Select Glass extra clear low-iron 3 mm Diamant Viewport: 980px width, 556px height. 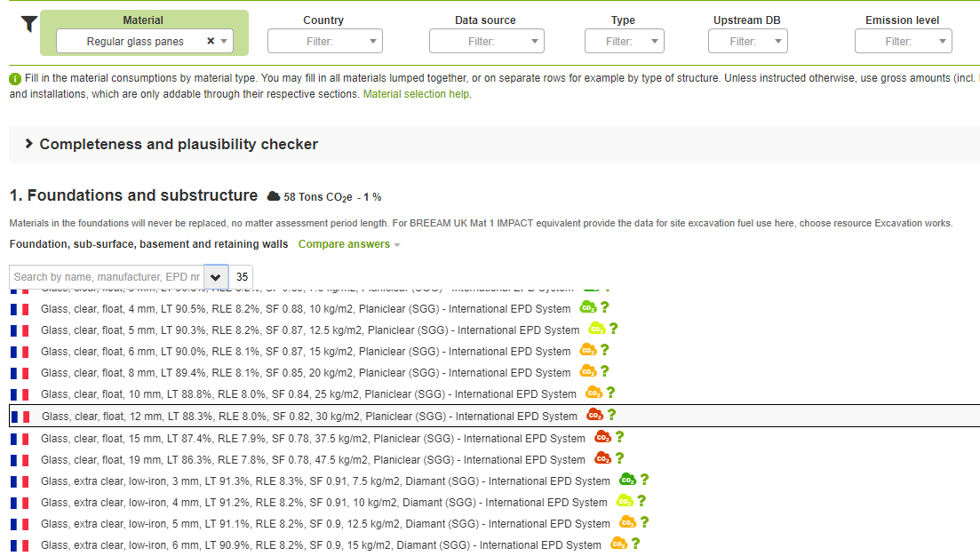pos(325,481)
